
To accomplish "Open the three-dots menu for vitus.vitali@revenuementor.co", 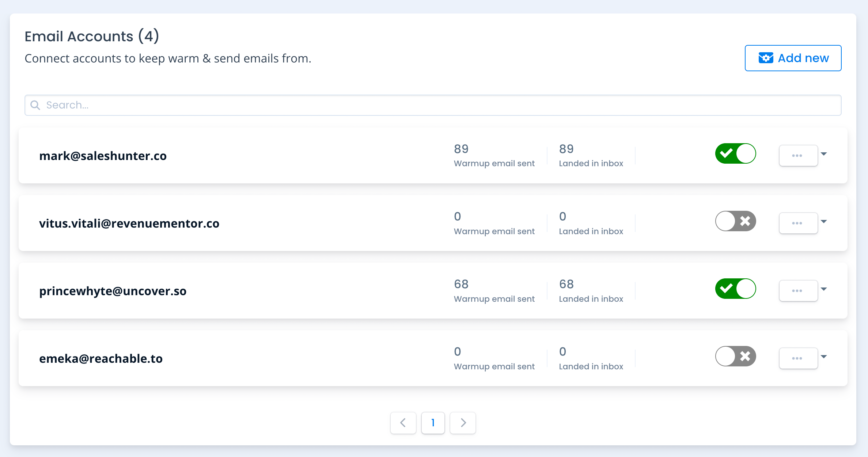I will click(x=798, y=223).
